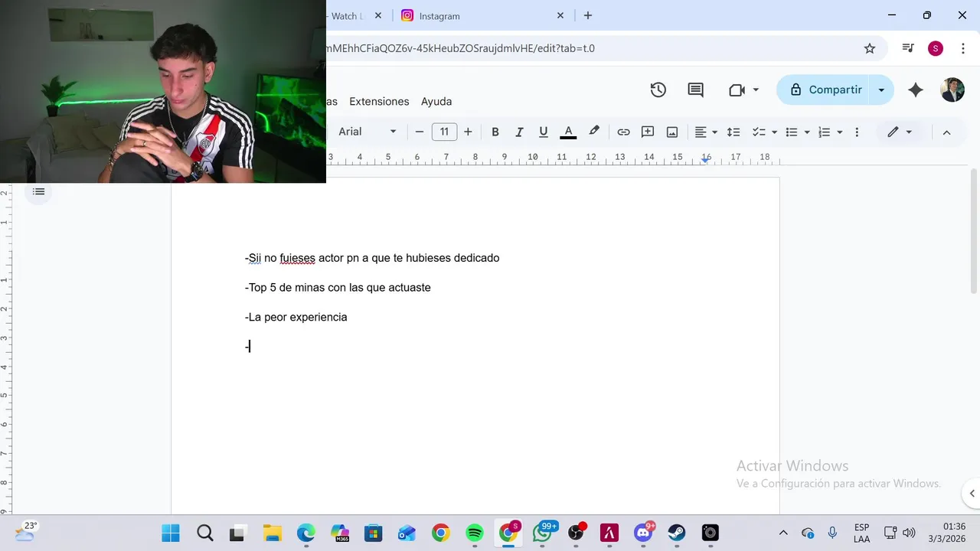
Task: Open Windows taskbar search
Action: point(204,533)
